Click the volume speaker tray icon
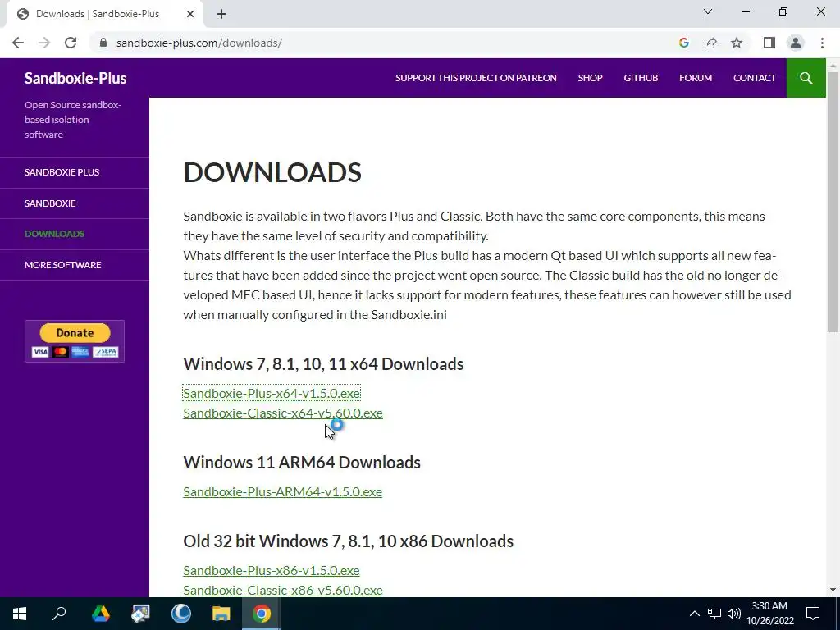 click(x=734, y=614)
